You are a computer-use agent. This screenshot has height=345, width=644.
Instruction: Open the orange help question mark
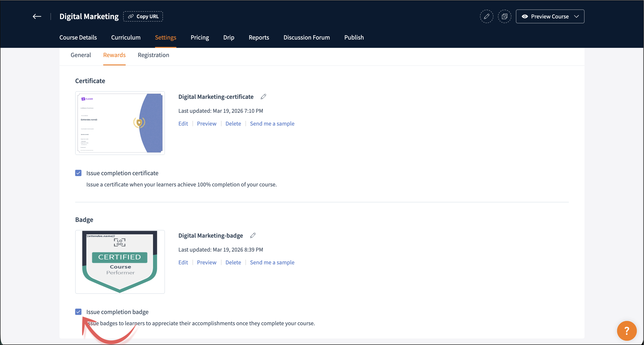pyautogui.click(x=626, y=331)
